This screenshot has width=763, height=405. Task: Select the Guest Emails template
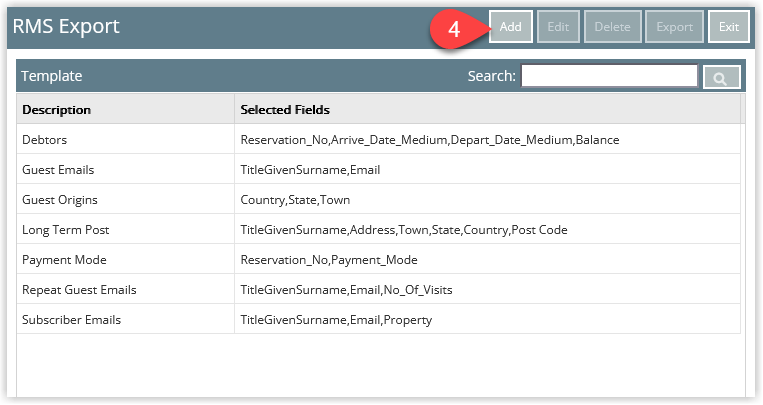(x=379, y=169)
